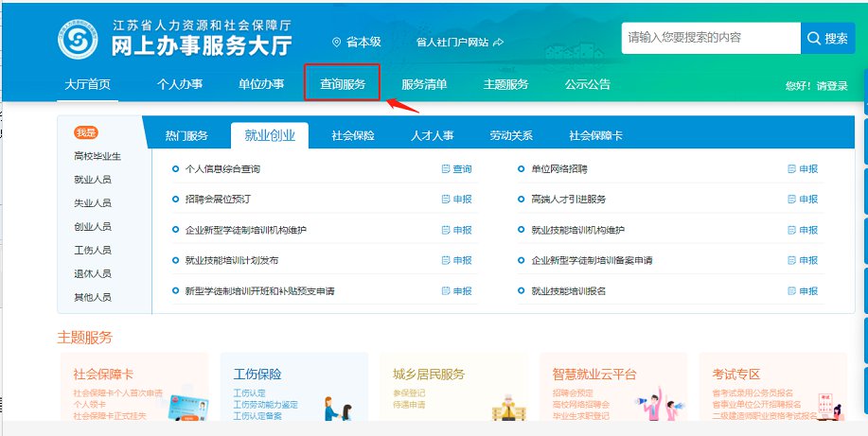The image size is (868, 436).
Task: Open the 工伤保险 theme service card
Action: 293,388
